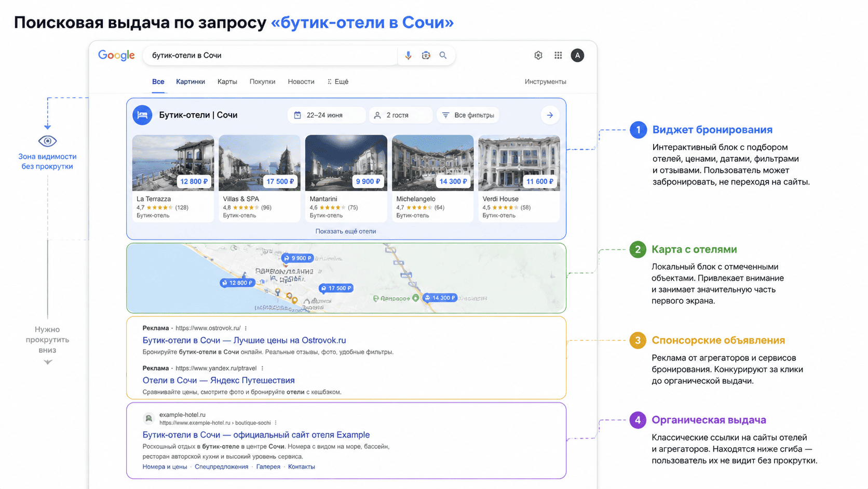Open three-dot menu beside the exemple-hotel.ru URL
This screenshot has height=489, width=868.
coord(276,423)
